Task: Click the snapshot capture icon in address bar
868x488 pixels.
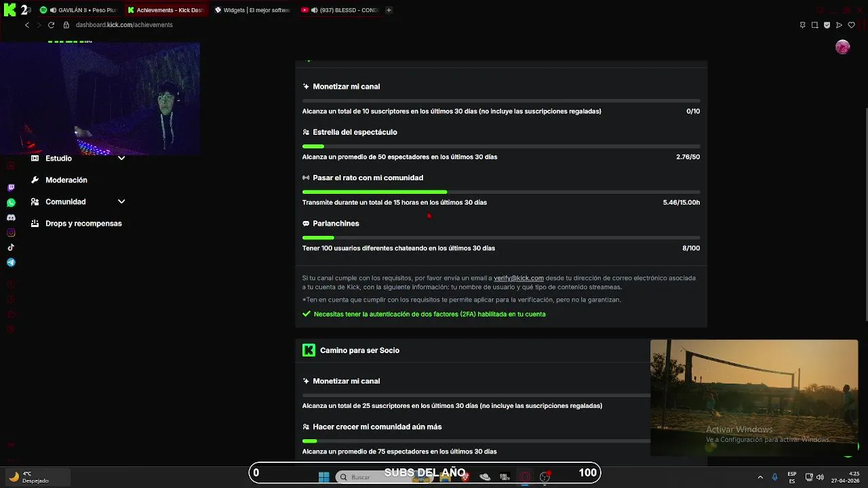Action: [814, 25]
